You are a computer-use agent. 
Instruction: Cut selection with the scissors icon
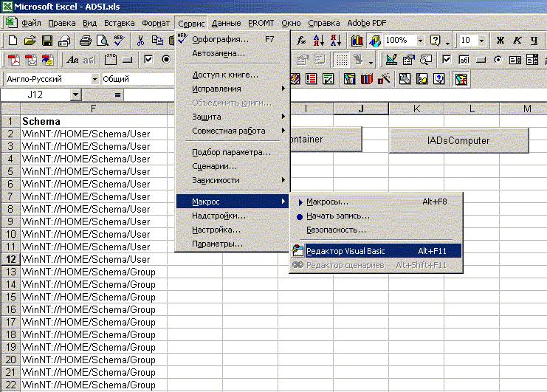140,41
